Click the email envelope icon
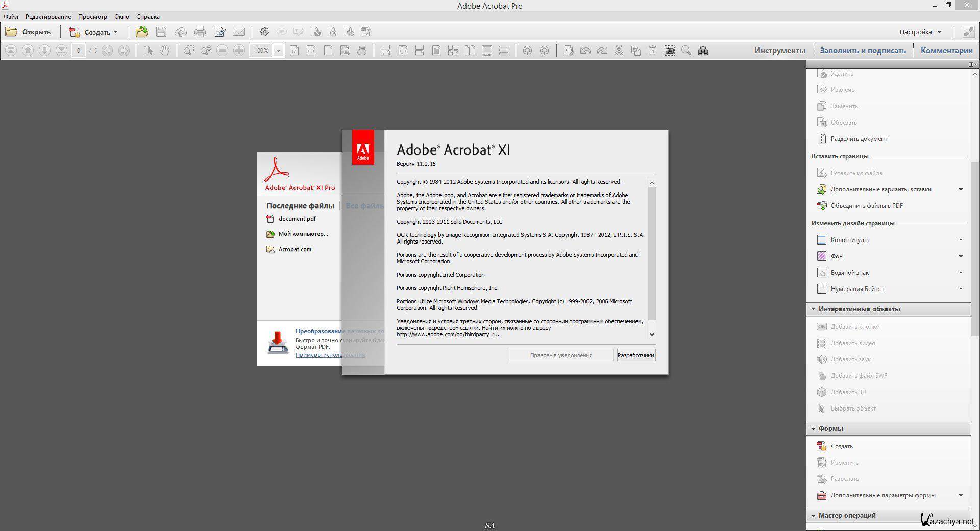The height and width of the screenshot is (531, 980). click(x=239, y=32)
